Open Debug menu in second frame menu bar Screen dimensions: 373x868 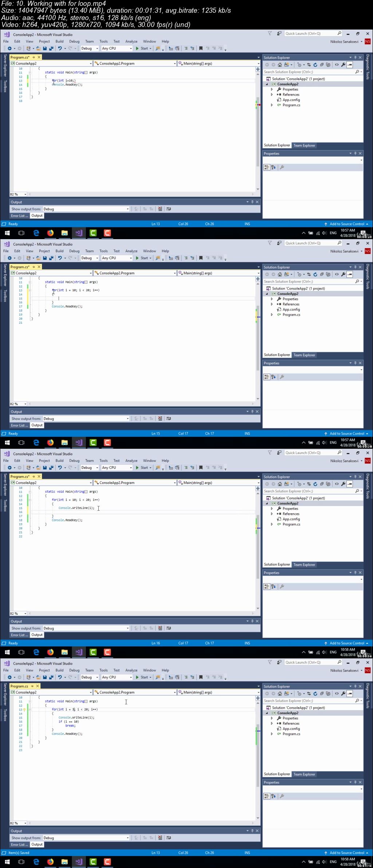click(74, 251)
